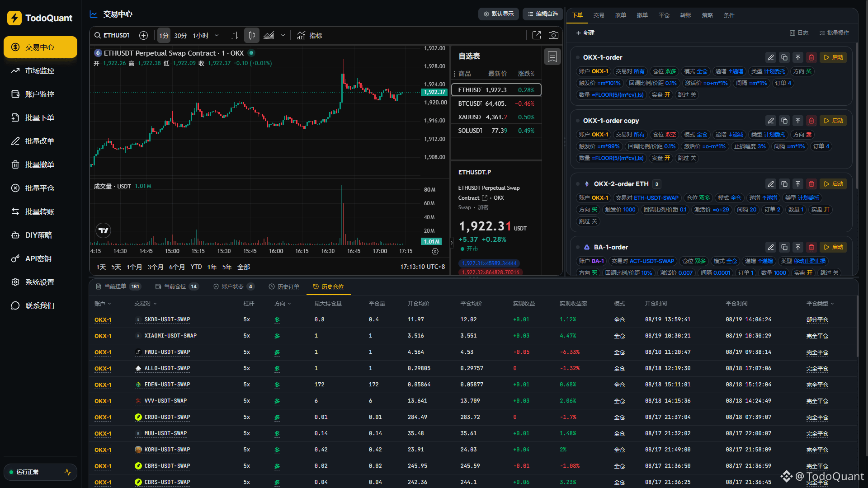Open DIY策略 in the sidebar

click(x=40, y=235)
